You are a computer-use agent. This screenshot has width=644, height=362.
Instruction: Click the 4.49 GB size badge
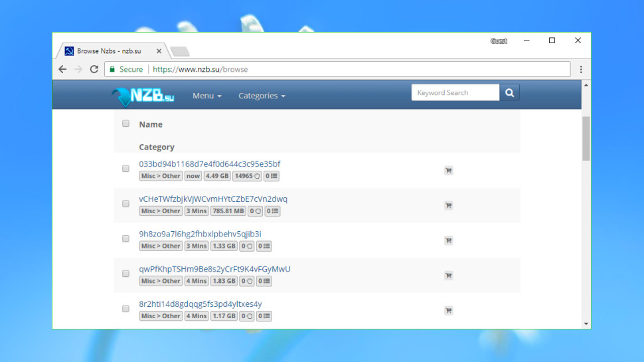point(217,176)
